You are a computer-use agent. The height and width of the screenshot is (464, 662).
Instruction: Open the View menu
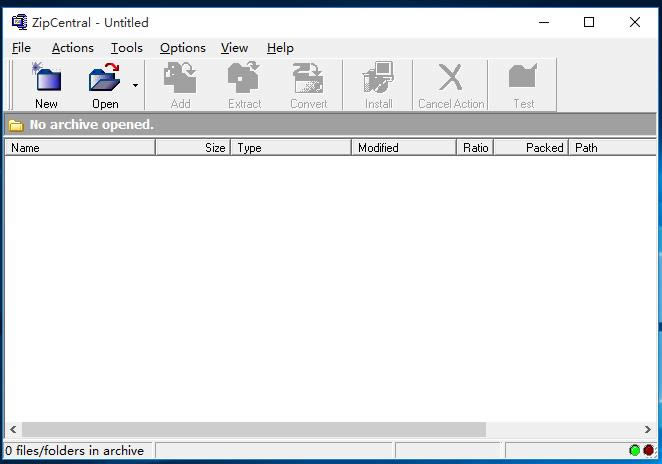coord(234,48)
